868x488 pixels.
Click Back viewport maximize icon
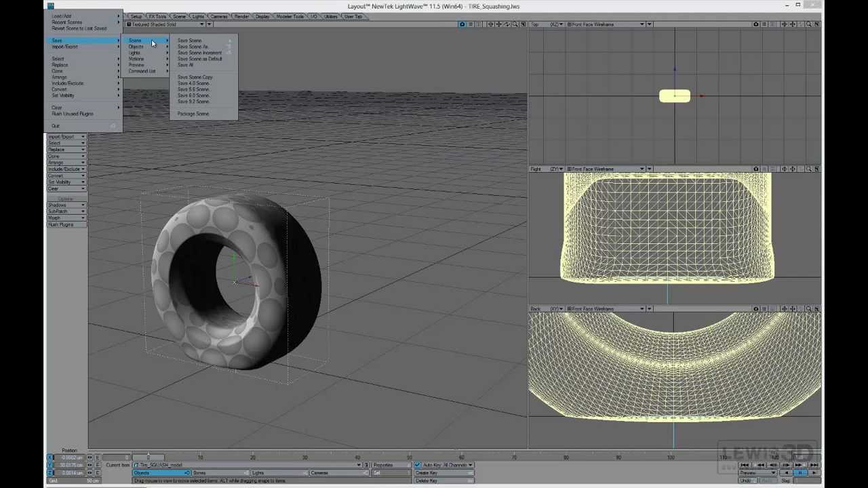click(816, 308)
